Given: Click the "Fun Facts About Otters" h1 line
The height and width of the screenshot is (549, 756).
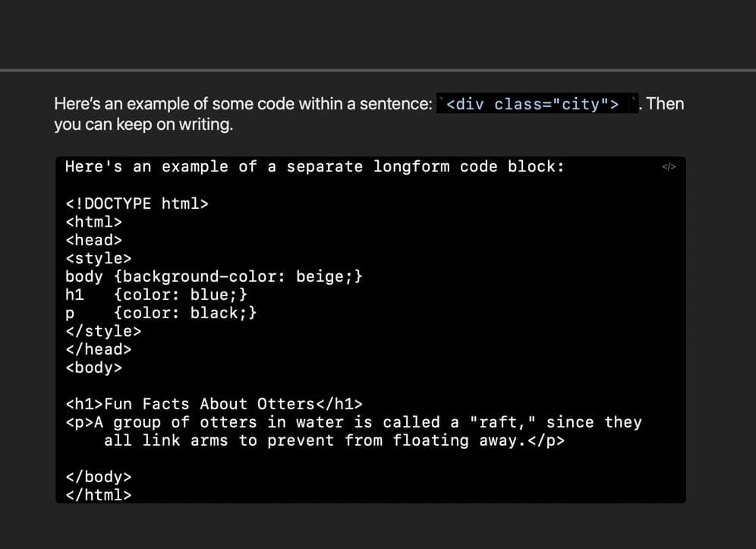Looking at the screenshot, I should 213,404.
